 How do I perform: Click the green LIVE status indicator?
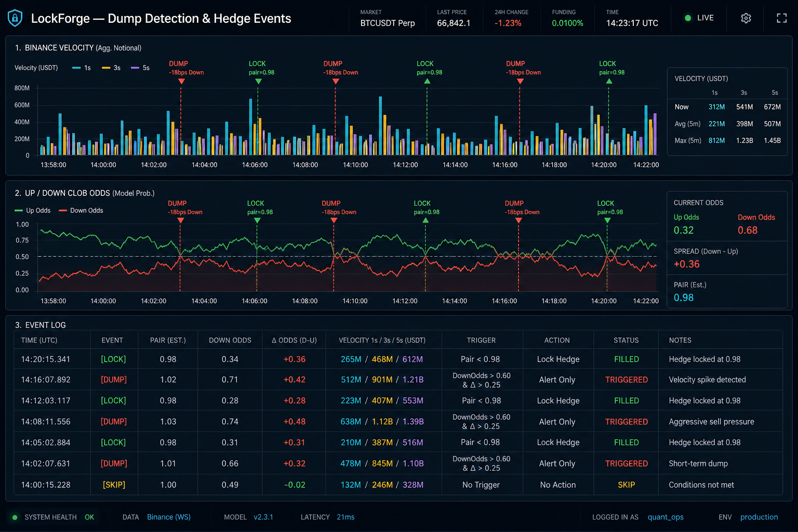pos(699,18)
